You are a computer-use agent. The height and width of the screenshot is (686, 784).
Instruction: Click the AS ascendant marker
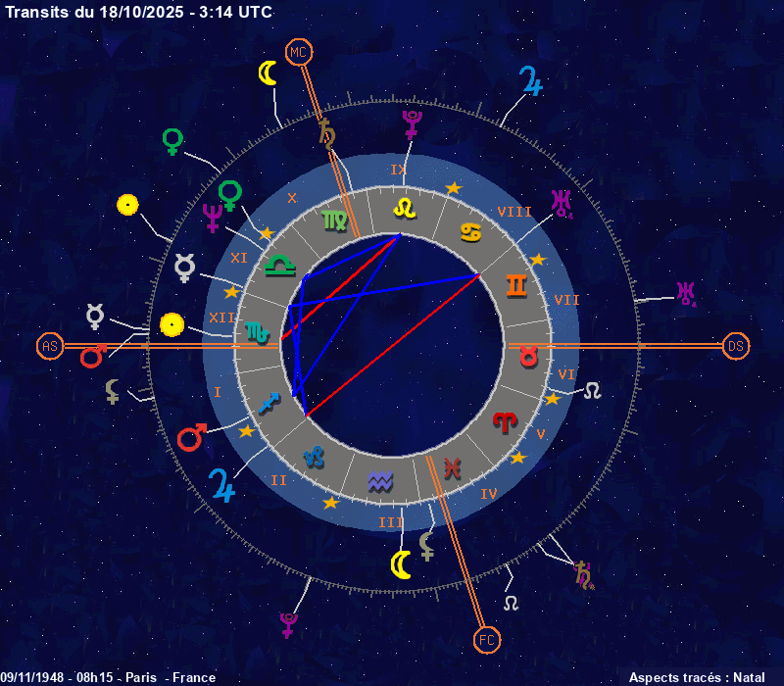pyautogui.click(x=49, y=345)
